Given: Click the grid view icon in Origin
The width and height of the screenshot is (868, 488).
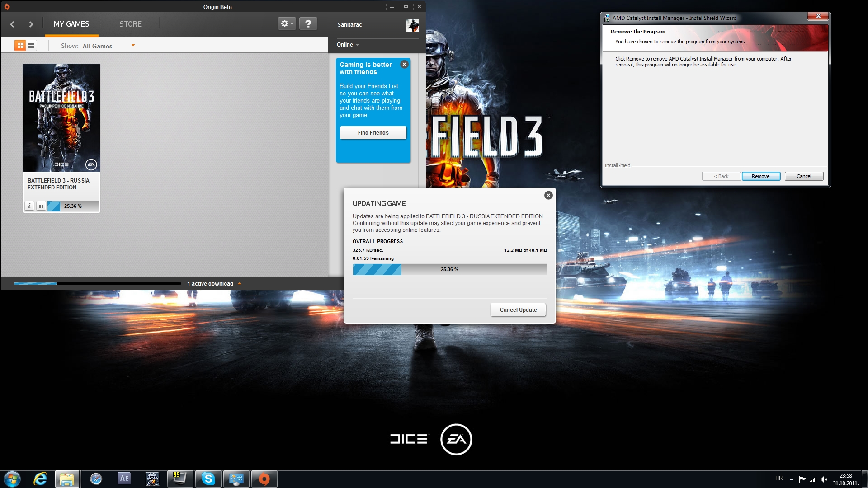Looking at the screenshot, I should click(x=20, y=46).
